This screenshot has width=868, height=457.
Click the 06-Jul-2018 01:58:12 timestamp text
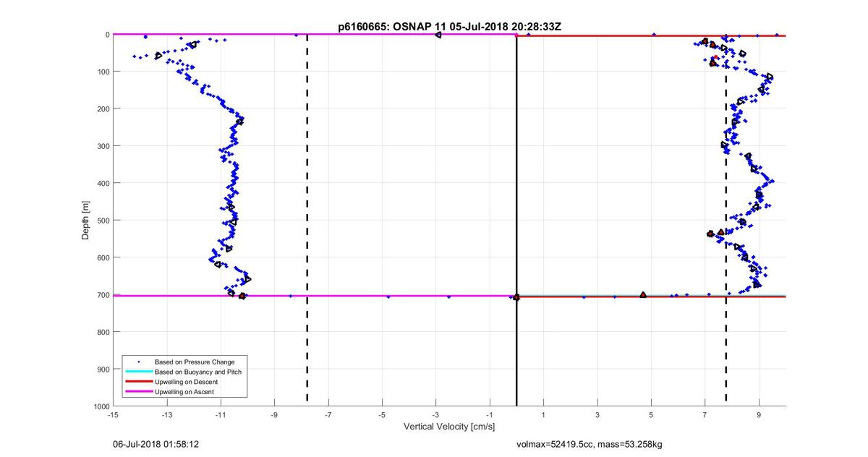tap(155, 444)
